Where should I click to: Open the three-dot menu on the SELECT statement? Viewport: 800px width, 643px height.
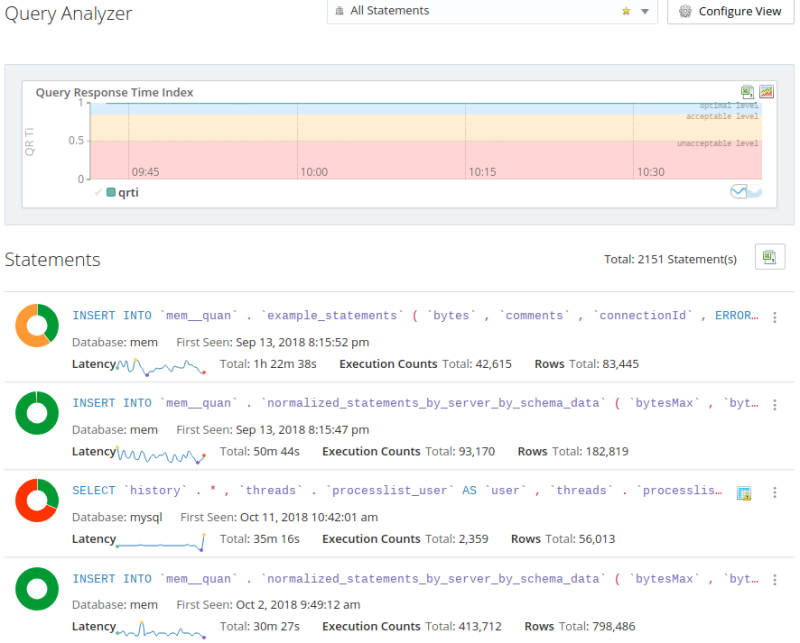775,492
